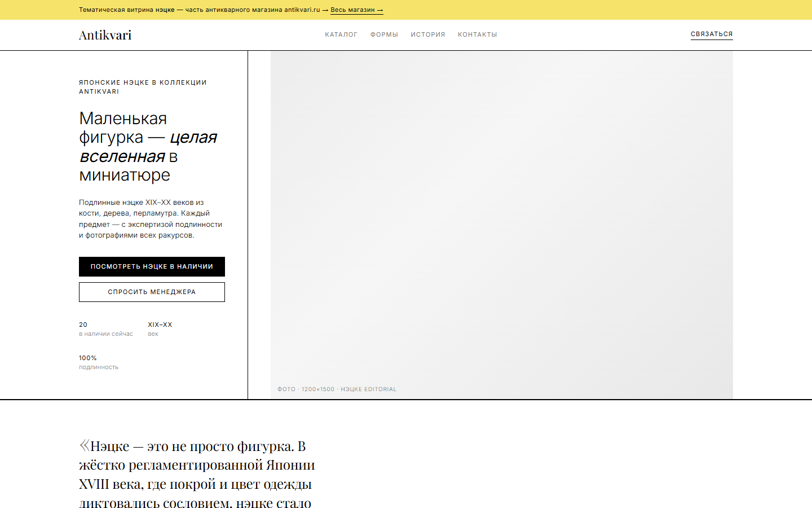Click the СВЯЗАТЬСЯ link in header
The width and height of the screenshot is (812, 508).
coord(712,34)
